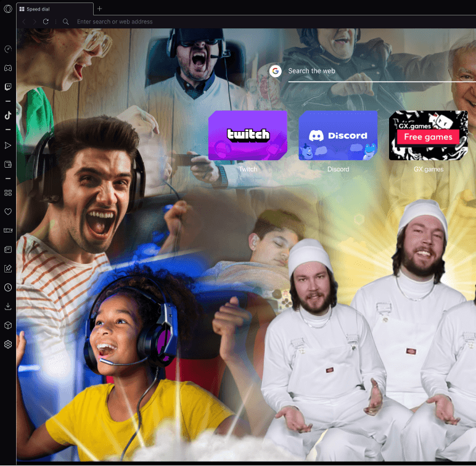Open the four-squares speed dial sidebar icon
The image size is (476, 466).
(8, 193)
